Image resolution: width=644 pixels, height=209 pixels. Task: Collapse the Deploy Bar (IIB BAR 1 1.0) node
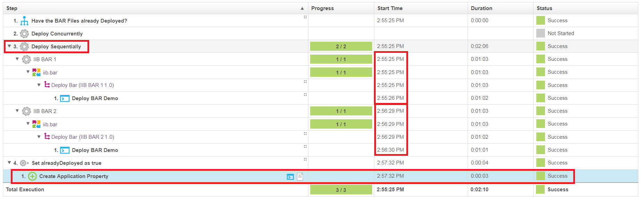39,85
